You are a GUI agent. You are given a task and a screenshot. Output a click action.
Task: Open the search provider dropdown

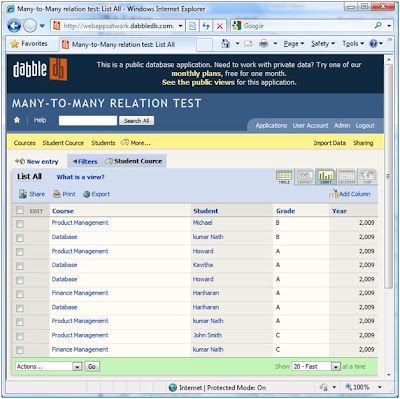[x=389, y=26]
